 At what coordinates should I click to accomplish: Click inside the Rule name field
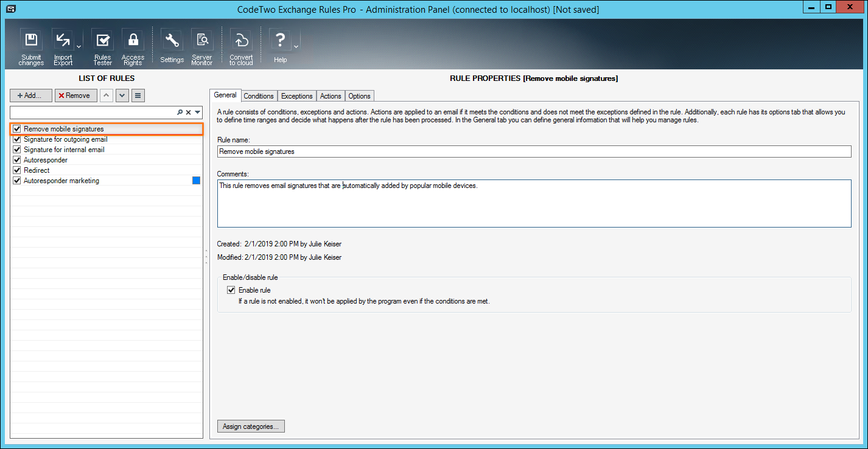(534, 151)
